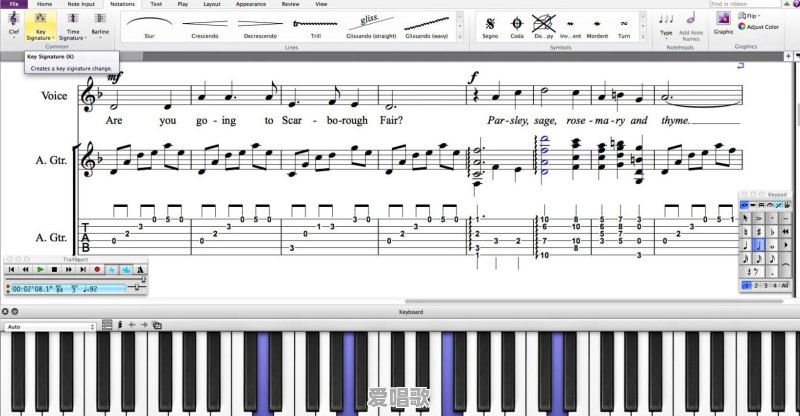Screen dimensions: 800x416
Task: Select accent articulation on Keypad
Action: tap(759, 218)
